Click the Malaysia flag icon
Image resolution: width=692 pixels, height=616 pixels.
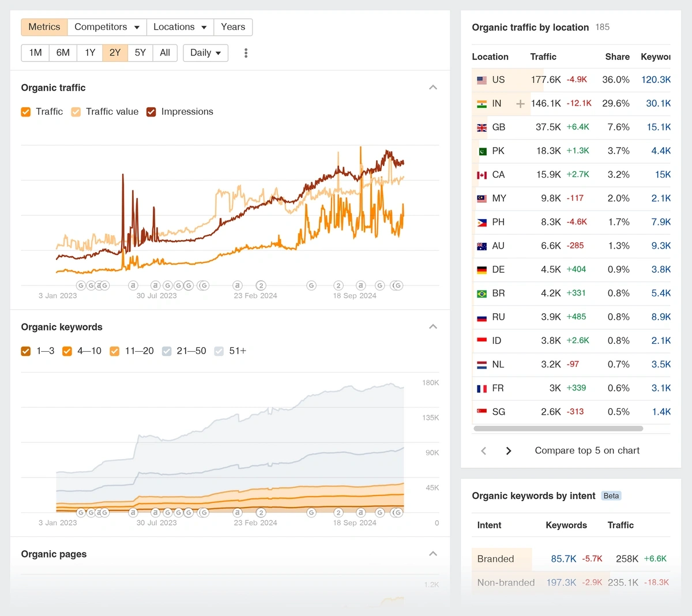coord(482,198)
